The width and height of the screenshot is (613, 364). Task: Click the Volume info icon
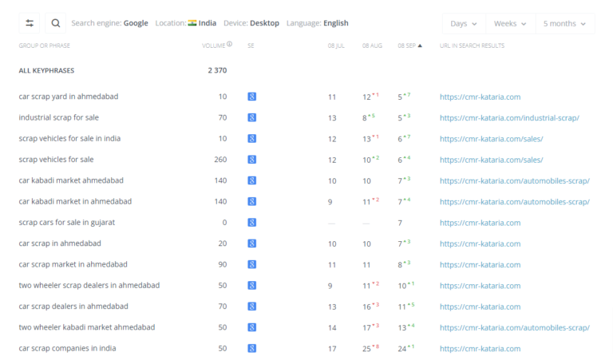point(230,45)
